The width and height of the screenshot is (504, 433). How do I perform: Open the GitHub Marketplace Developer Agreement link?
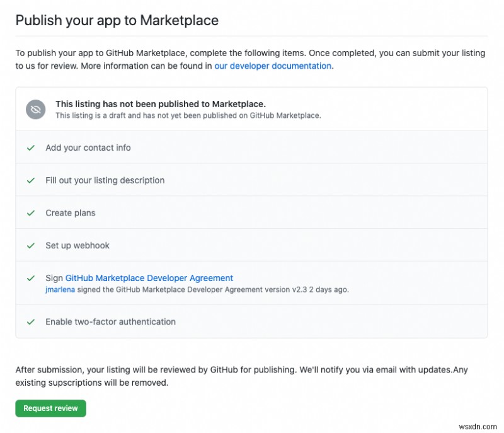tap(148, 278)
